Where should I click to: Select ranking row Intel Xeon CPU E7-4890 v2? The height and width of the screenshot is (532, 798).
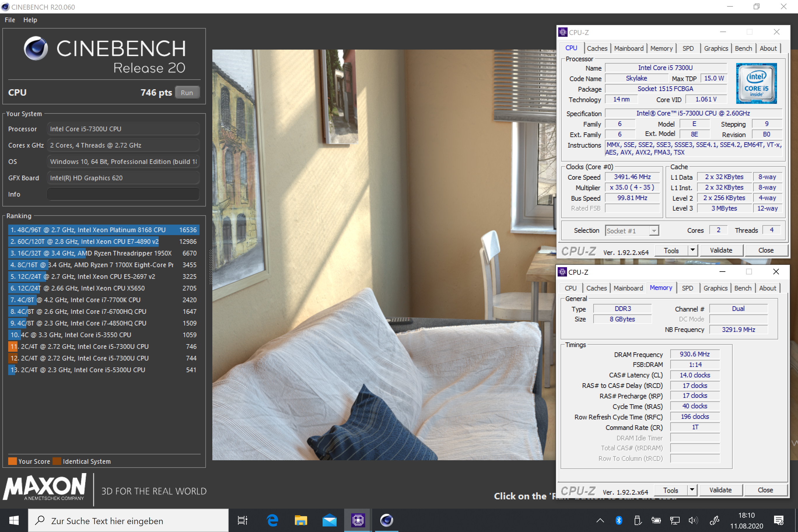point(104,242)
